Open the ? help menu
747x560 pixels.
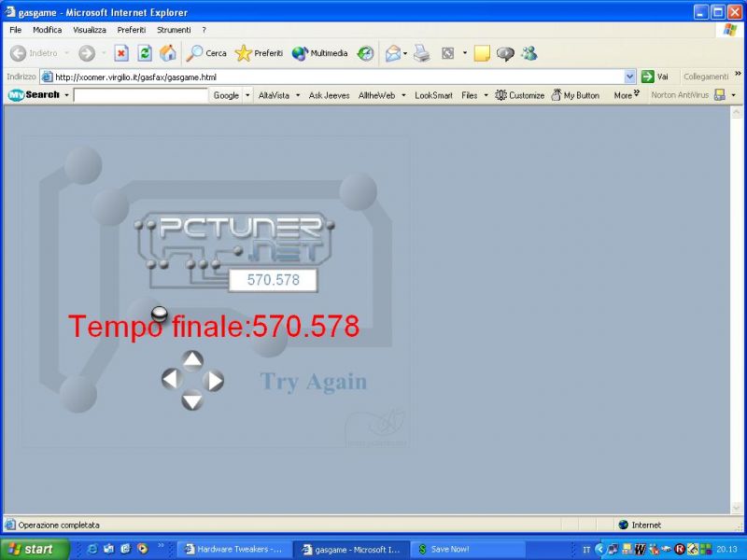[x=204, y=30]
